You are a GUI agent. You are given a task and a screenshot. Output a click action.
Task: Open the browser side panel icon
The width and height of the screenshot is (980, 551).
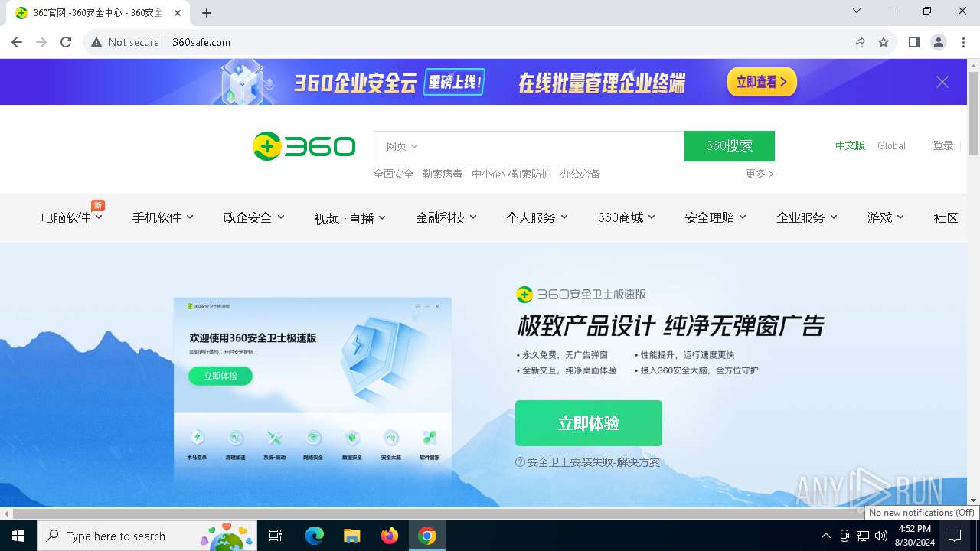click(913, 42)
